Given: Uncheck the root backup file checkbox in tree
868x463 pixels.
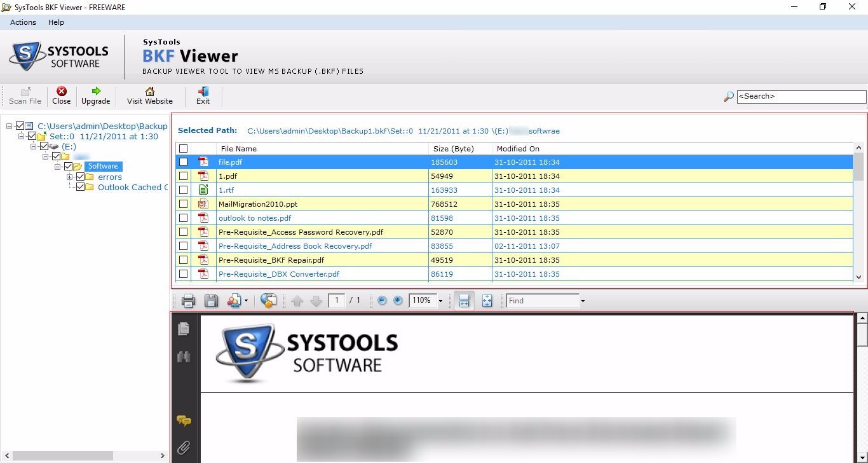Looking at the screenshot, I should [20, 126].
